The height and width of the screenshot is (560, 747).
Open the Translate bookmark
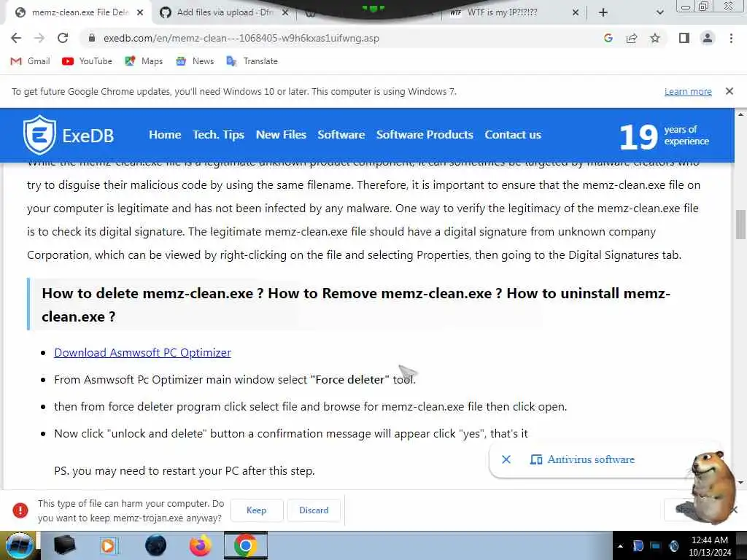click(x=252, y=61)
